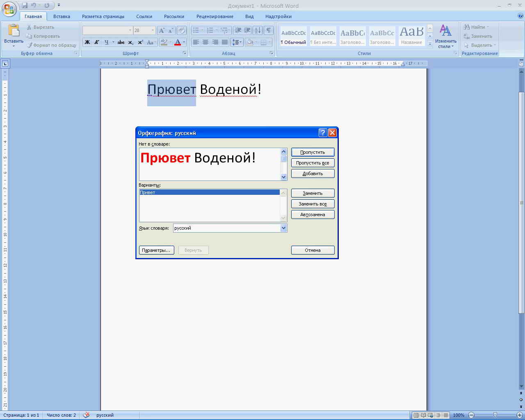Switch to the Вставка ribbon tab
The width and height of the screenshot is (525, 420).
click(x=62, y=16)
